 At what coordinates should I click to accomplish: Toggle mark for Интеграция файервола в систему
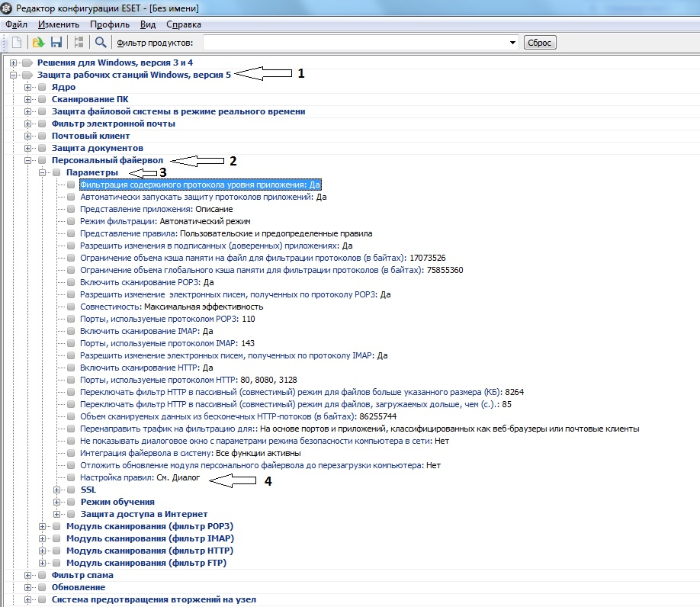click(71, 453)
